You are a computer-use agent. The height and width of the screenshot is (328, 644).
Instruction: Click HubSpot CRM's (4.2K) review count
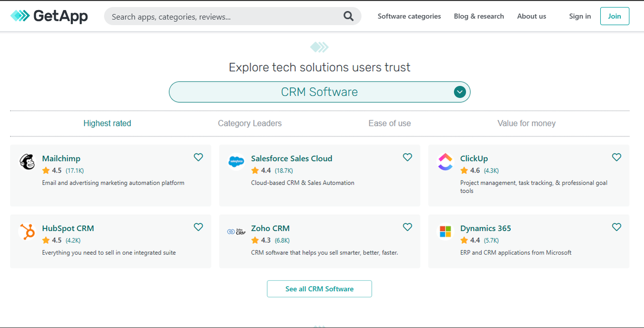[73, 240]
